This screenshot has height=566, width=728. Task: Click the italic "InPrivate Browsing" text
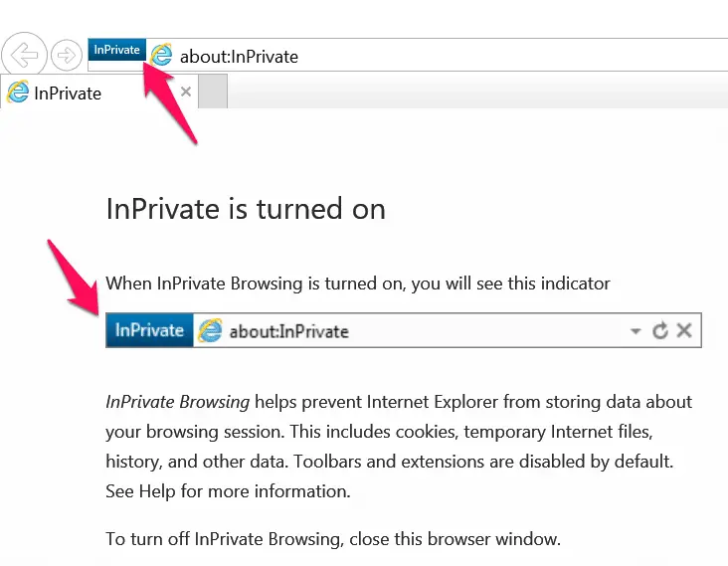[x=178, y=402]
